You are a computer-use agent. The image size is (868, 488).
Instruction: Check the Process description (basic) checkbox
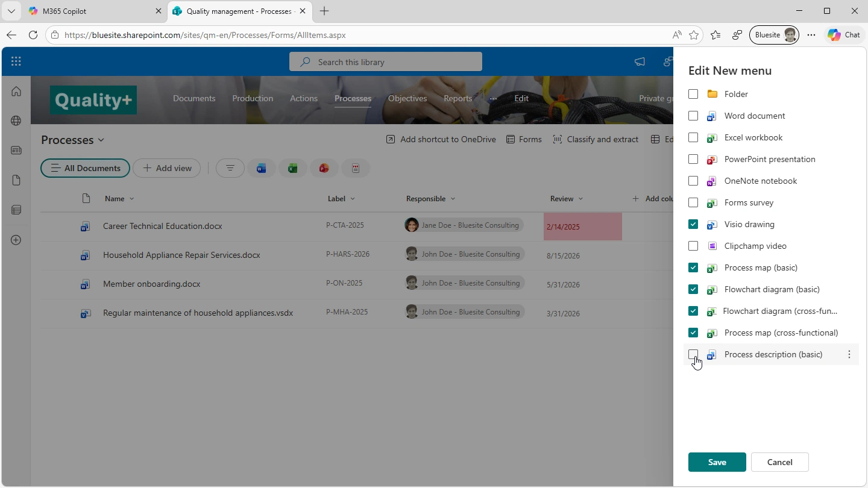693,354
